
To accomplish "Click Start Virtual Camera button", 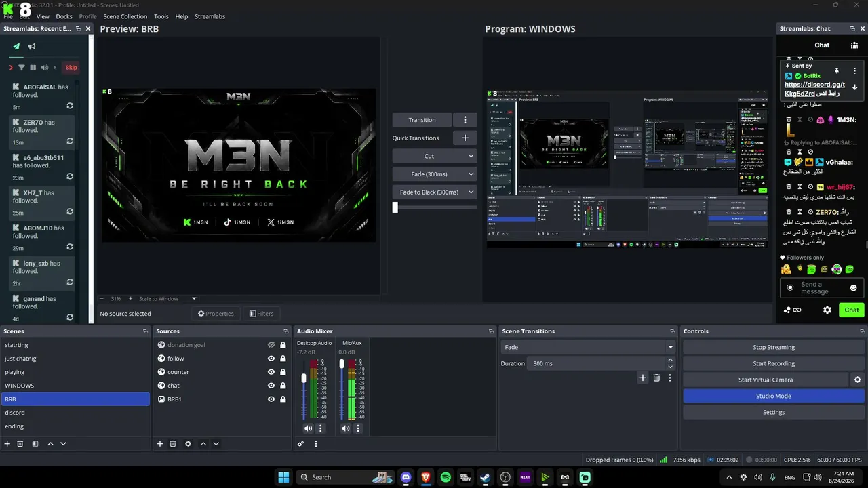I will [x=766, y=380].
